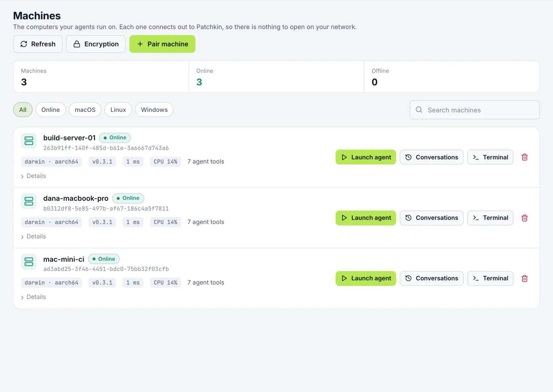Launch an agent on build-server-01
The width and height of the screenshot is (553, 392).
click(366, 157)
